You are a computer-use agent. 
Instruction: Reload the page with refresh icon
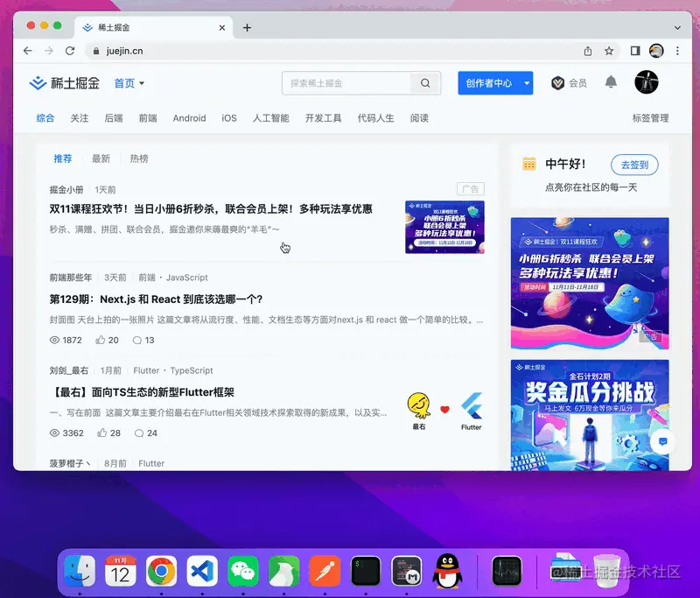tap(70, 51)
